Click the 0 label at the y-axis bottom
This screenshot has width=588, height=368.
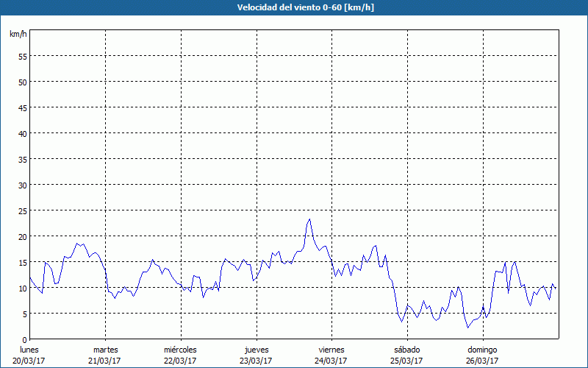coord(24,339)
